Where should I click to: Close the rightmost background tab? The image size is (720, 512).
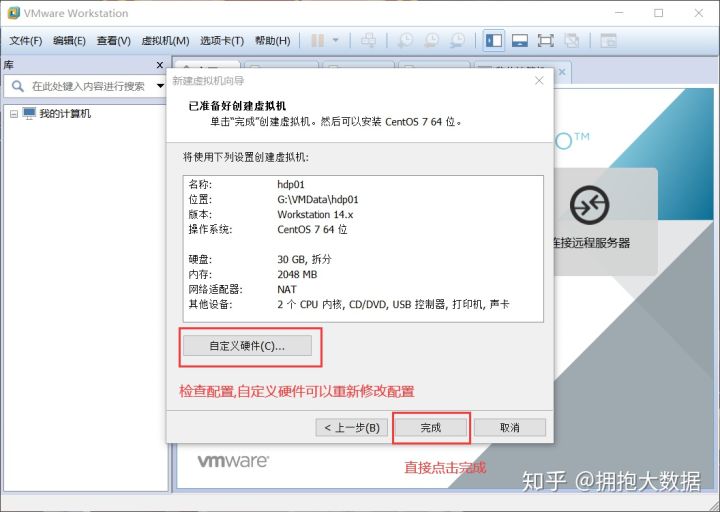pos(562,72)
